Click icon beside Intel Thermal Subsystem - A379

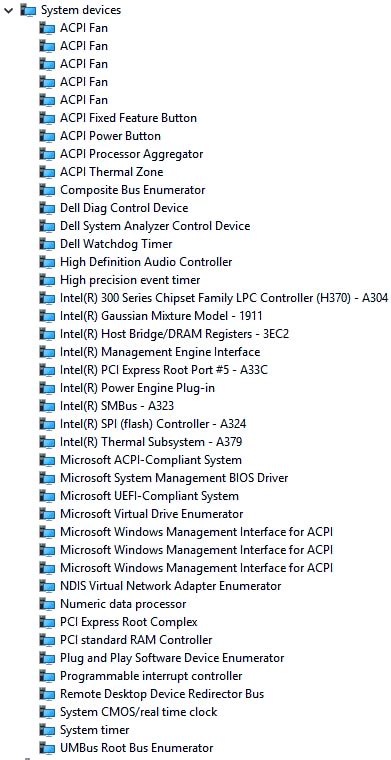click(x=47, y=442)
